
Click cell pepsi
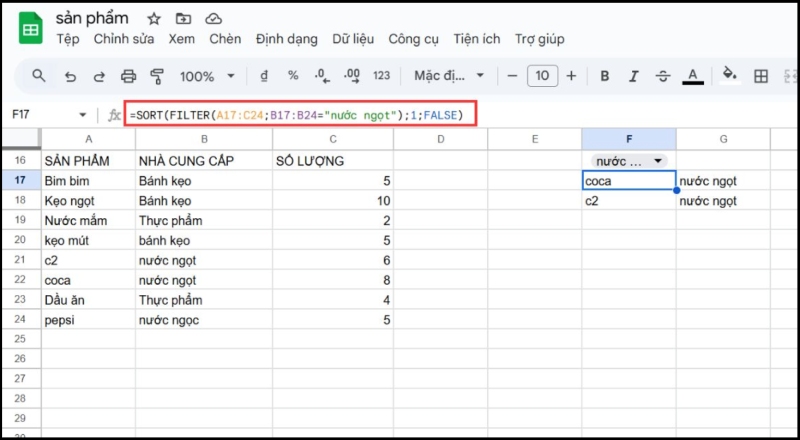[88, 320]
